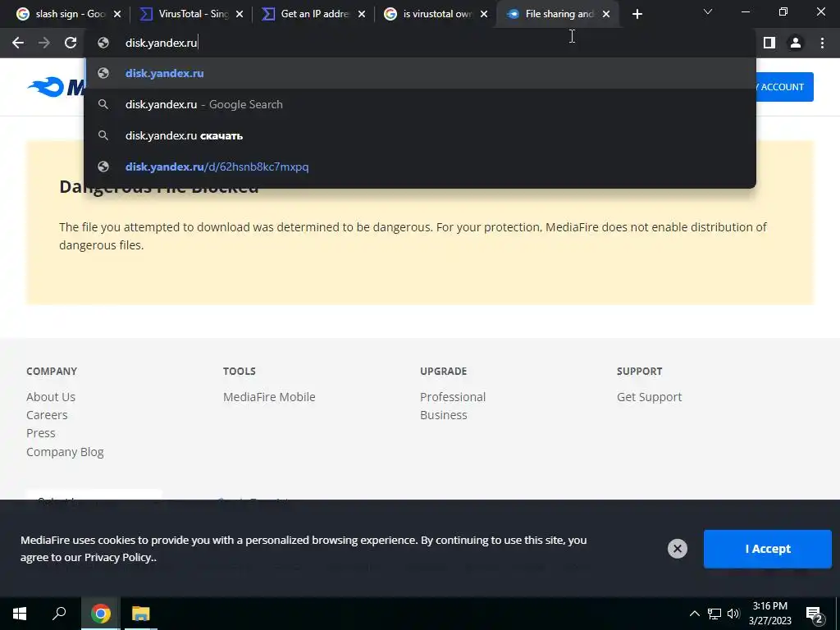Open Privacy Policy link in cookie banner

click(x=119, y=557)
